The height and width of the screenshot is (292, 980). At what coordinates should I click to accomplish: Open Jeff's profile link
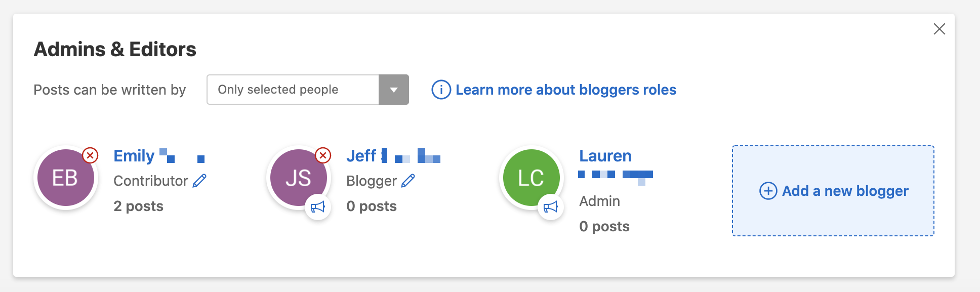pos(361,156)
